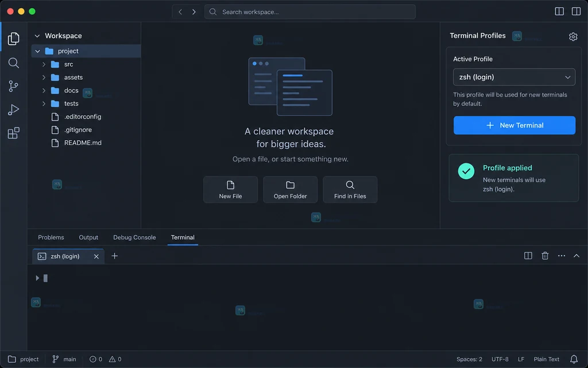
Task: Split the terminal with split icon
Action: pos(528,256)
